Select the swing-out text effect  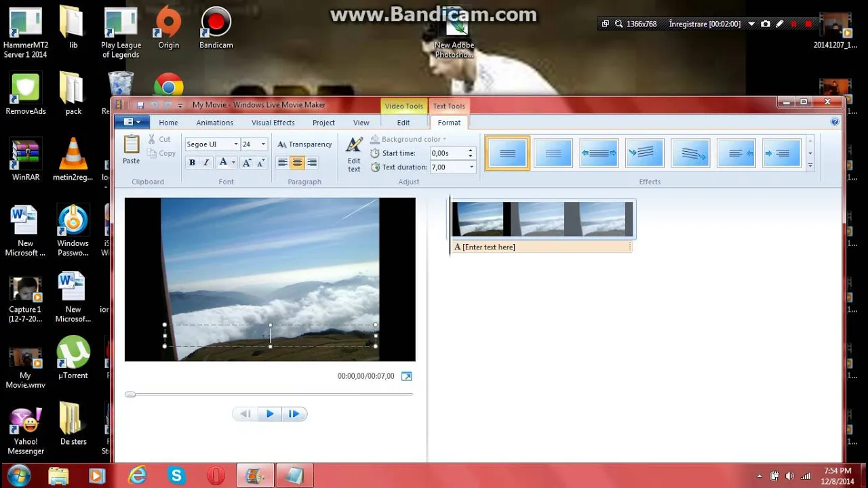point(690,153)
